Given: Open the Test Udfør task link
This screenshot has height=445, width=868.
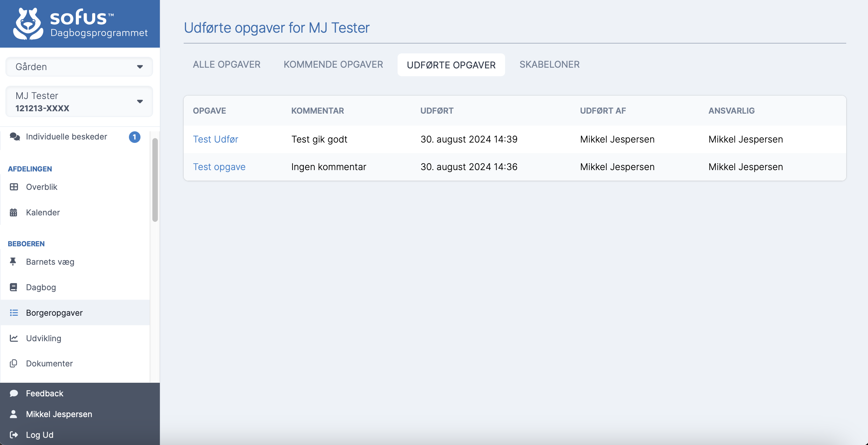Looking at the screenshot, I should 215,139.
